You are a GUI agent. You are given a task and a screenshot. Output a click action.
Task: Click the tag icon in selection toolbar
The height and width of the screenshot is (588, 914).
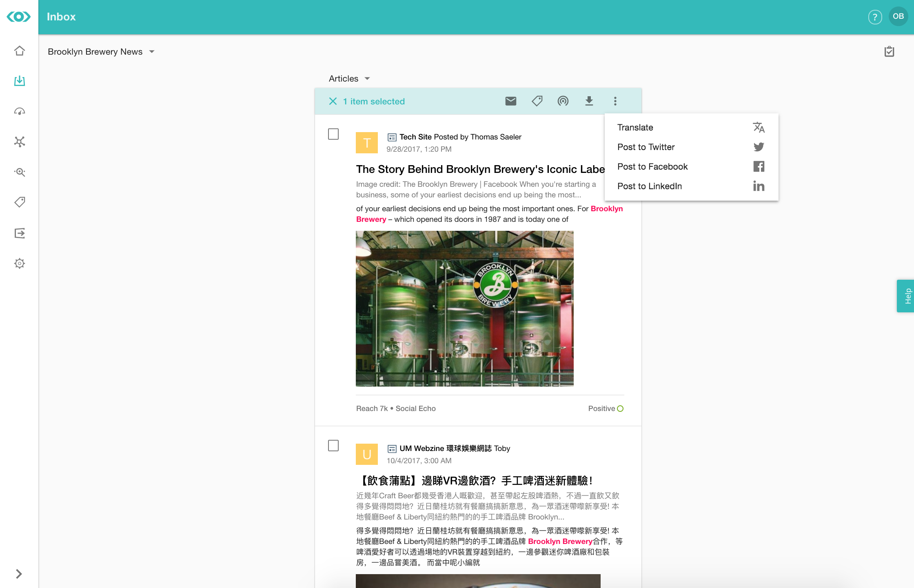[537, 101]
